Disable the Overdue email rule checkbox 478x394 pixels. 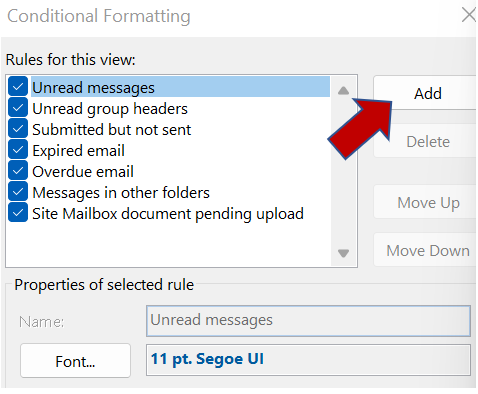18,171
